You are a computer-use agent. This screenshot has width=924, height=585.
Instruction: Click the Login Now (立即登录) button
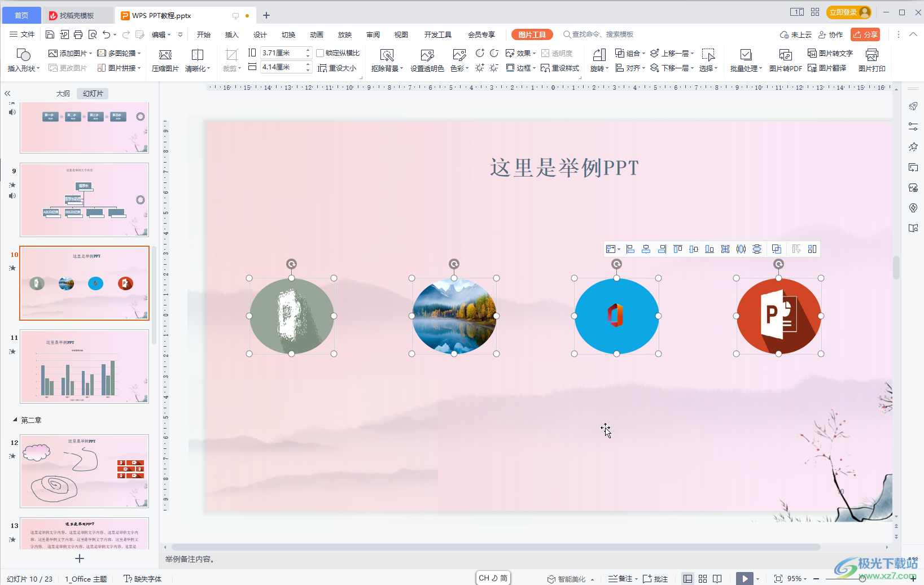tap(848, 12)
